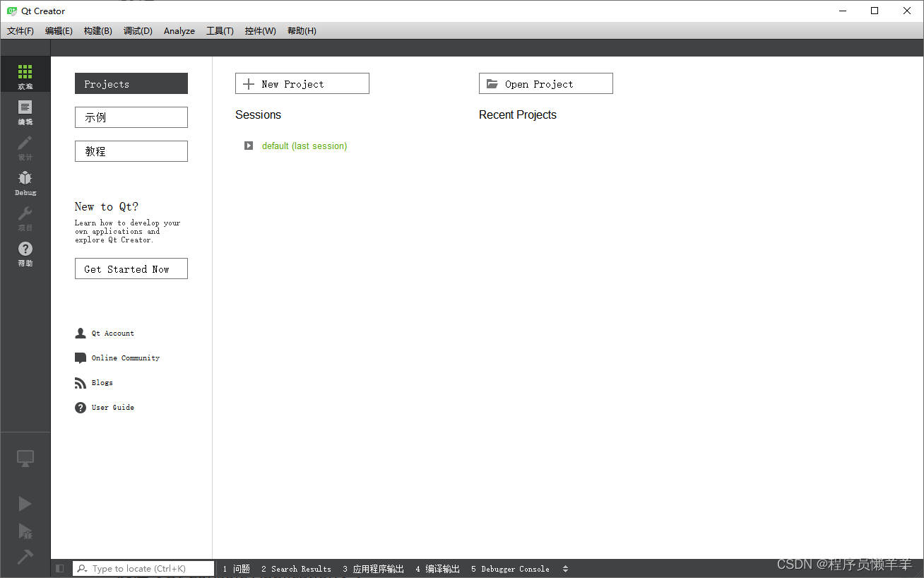Viewport: 924px width, 578px height.
Task: Click the Qt Creator title bar logo
Action: point(12,11)
